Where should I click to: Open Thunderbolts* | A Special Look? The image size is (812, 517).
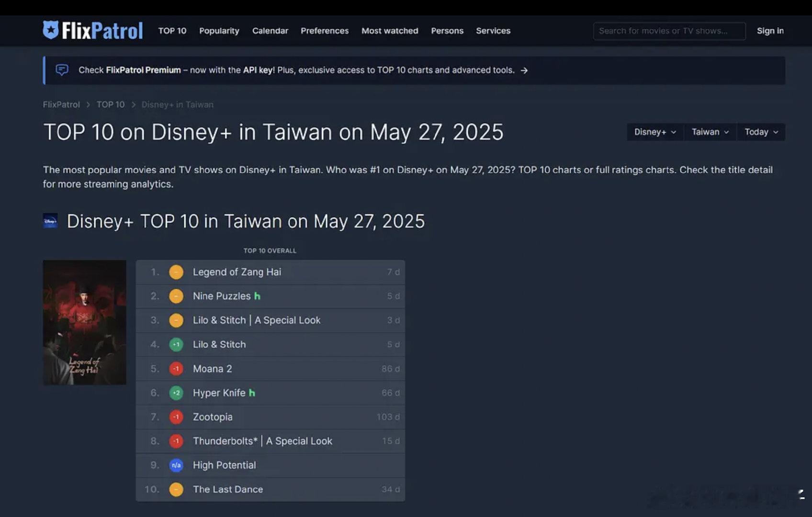(x=262, y=441)
